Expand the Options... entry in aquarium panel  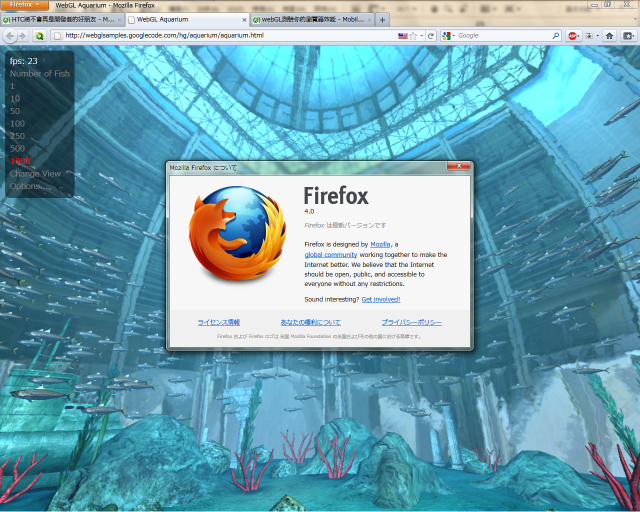[30, 186]
